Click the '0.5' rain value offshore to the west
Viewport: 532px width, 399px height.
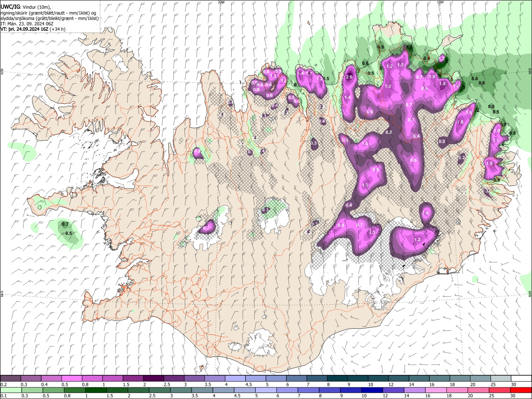click(x=69, y=233)
